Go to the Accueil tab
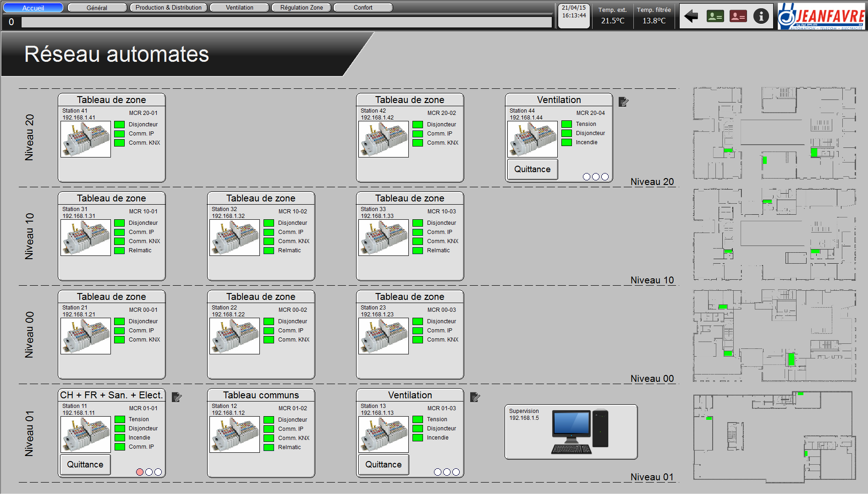This screenshot has width=868, height=494. (x=33, y=8)
